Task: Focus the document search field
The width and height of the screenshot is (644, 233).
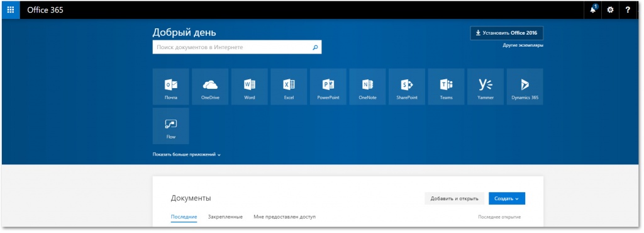Action: pyautogui.click(x=237, y=47)
